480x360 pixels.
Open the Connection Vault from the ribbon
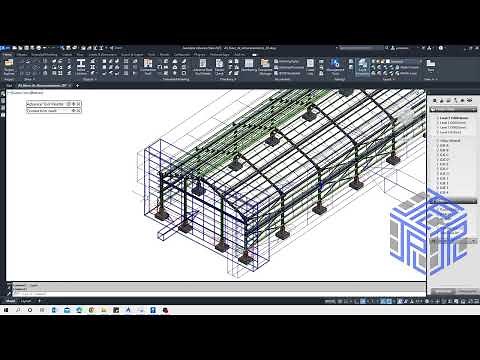click(148, 66)
